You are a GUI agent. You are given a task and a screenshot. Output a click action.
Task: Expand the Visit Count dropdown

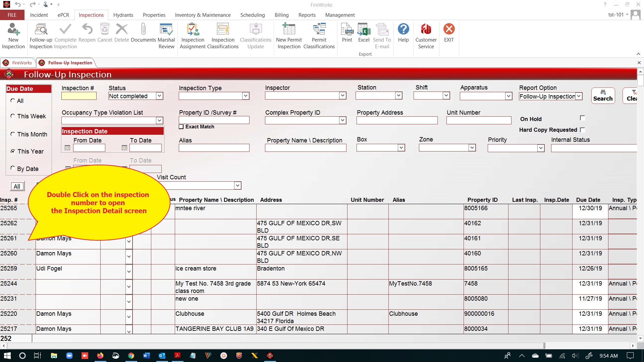[x=237, y=185]
